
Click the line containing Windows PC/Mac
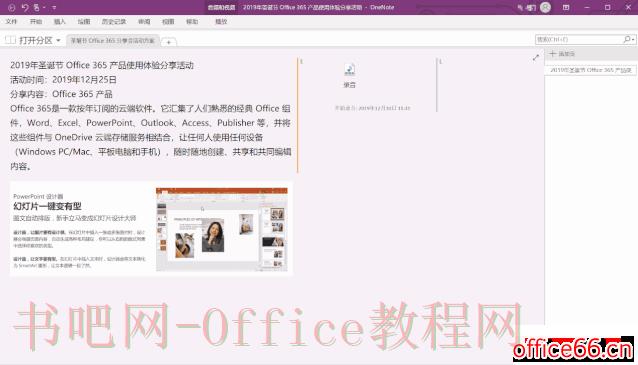(x=150, y=152)
